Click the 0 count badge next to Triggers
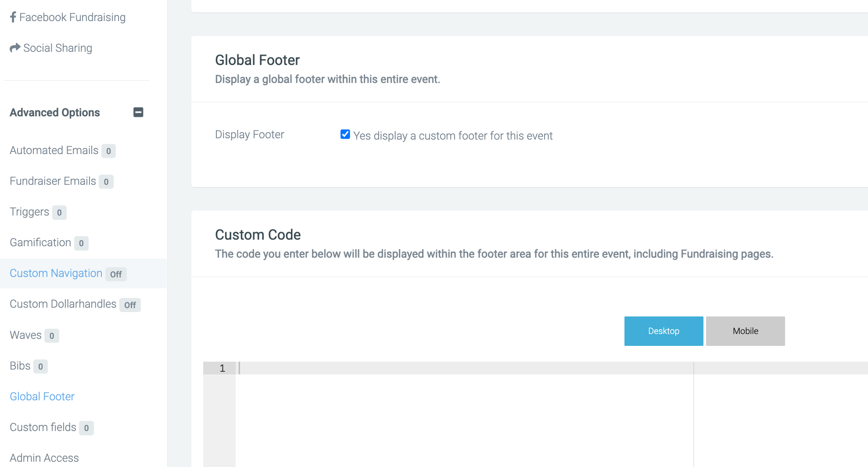This screenshot has width=868, height=467. click(x=59, y=212)
